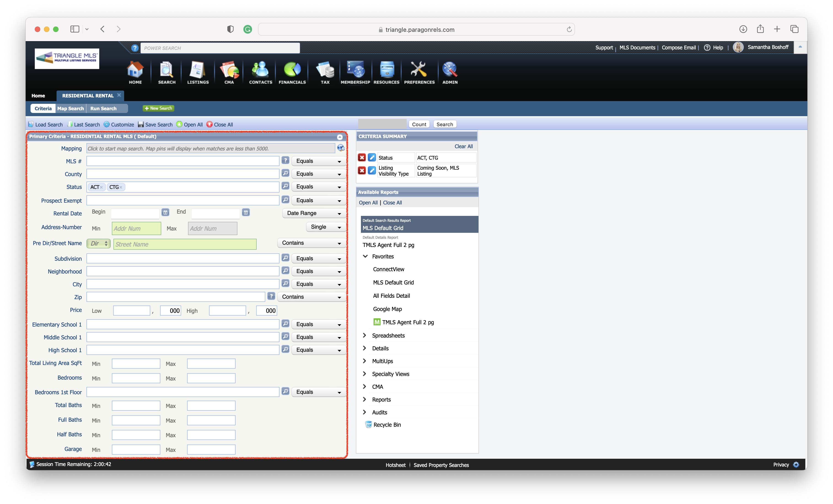Image resolution: width=833 pixels, height=504 pixels.
Task: Open the Compose Email header link
Action: click(x=679, y=48)
